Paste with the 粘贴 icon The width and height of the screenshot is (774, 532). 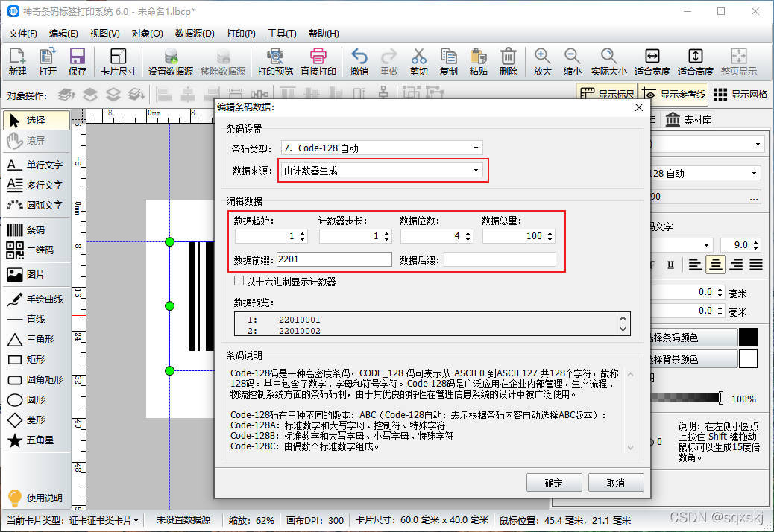[x=478, y=62]
